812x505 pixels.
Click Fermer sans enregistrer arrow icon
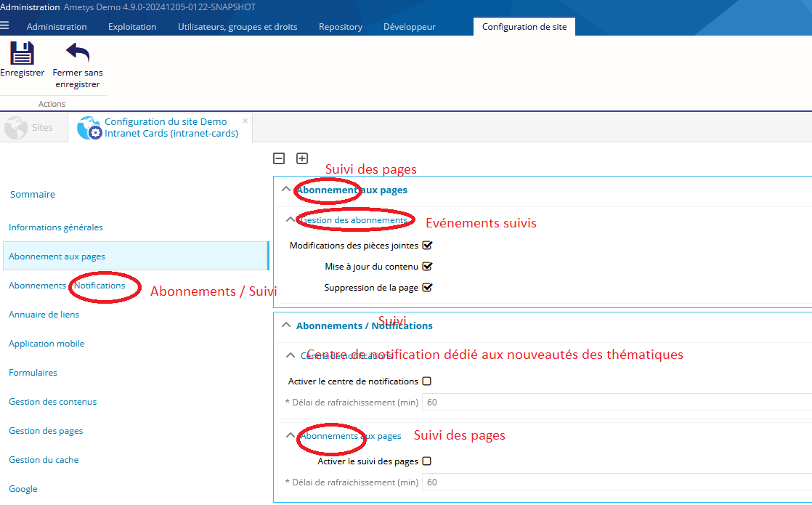click(77, 54)
